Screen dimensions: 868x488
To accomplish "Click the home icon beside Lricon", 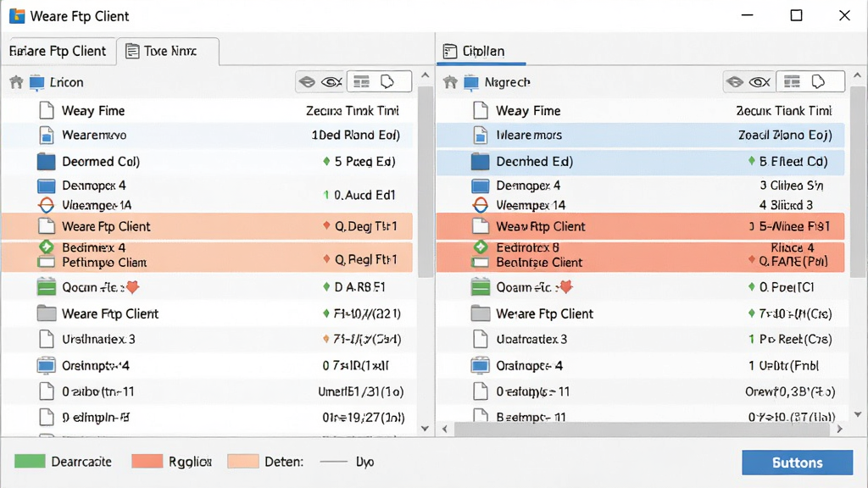I will [x=17, y=82].
